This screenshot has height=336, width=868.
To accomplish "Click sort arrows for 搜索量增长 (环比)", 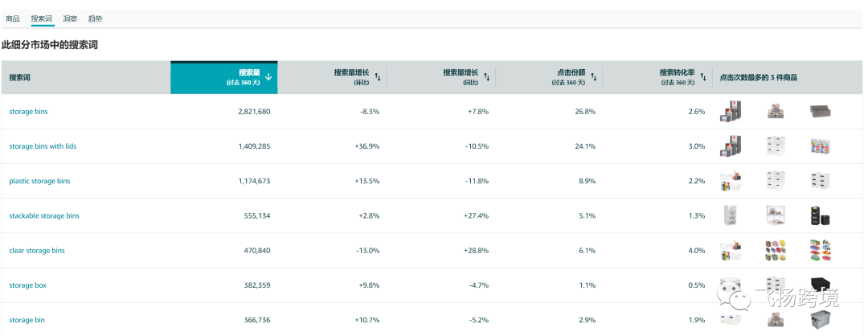I will pos(378,77).
